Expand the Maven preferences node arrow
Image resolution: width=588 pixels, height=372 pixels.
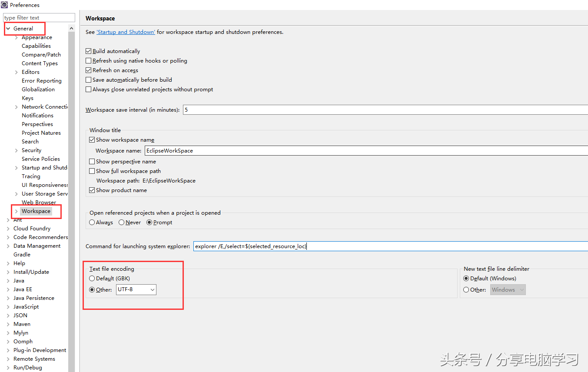(8, 324)
